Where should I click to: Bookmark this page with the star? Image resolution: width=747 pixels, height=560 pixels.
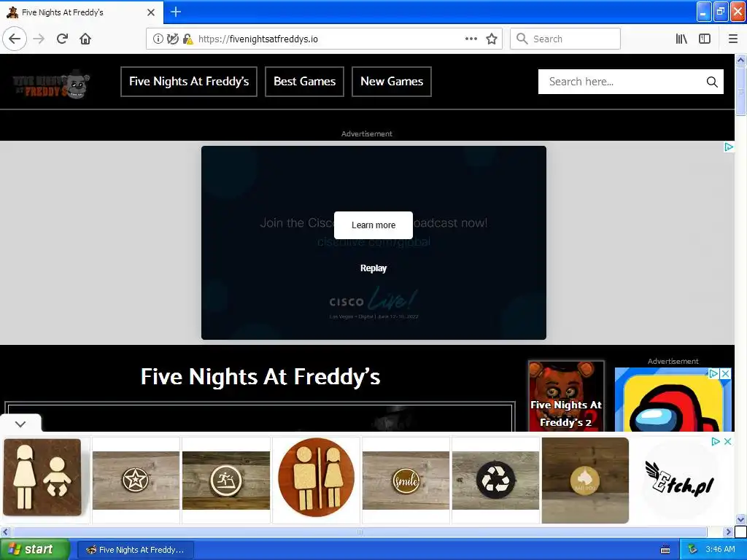coord(492,39)
